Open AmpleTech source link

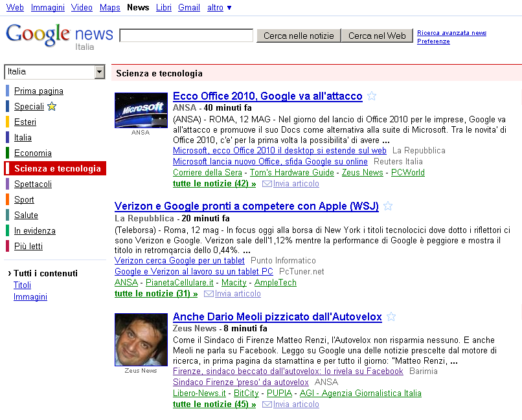click(275, 283)
